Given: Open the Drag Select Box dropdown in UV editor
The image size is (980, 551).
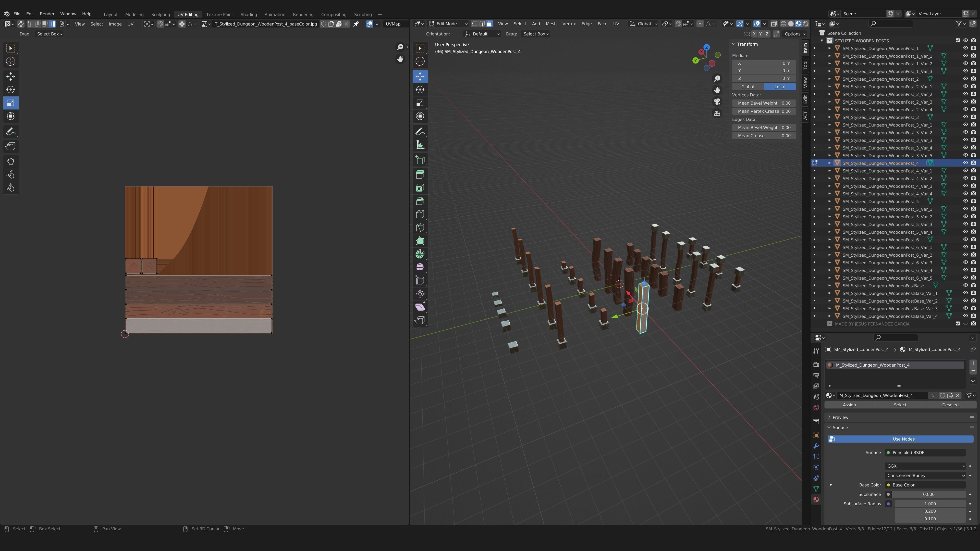Looking at the screenshot, I should (50, 34).
